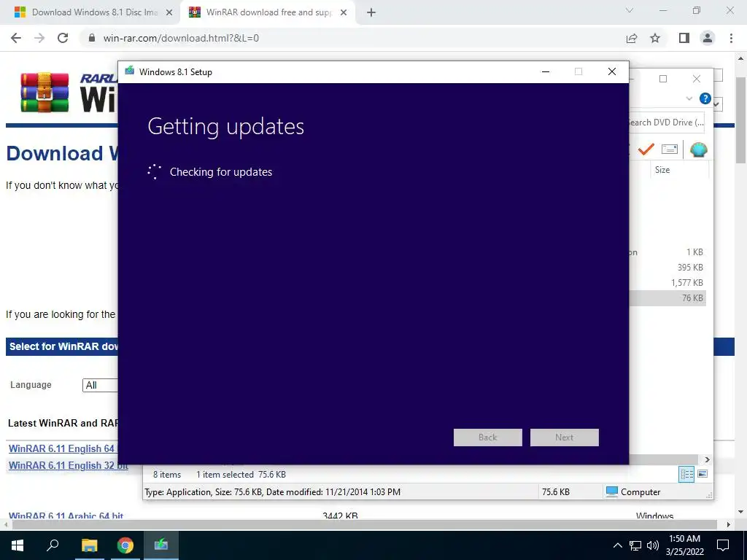
Task: Click the network tray icon
Action: (635, 545)
